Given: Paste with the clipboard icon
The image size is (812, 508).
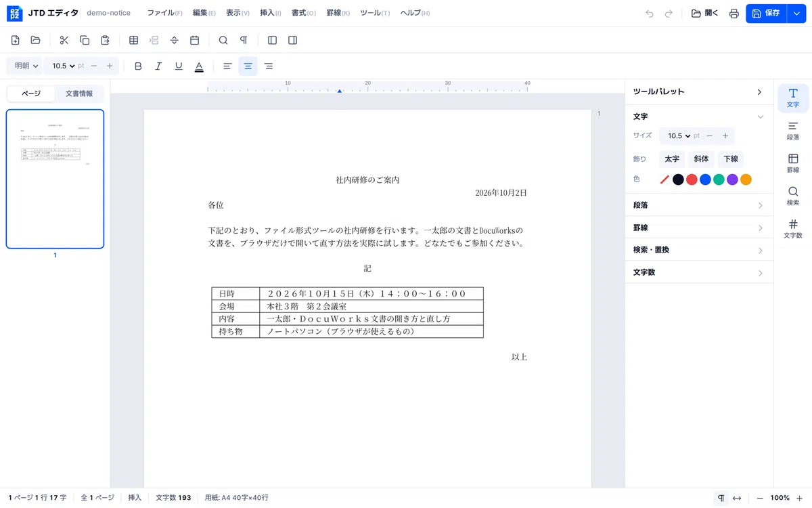Looking at the screenshot, I should 105,41.
